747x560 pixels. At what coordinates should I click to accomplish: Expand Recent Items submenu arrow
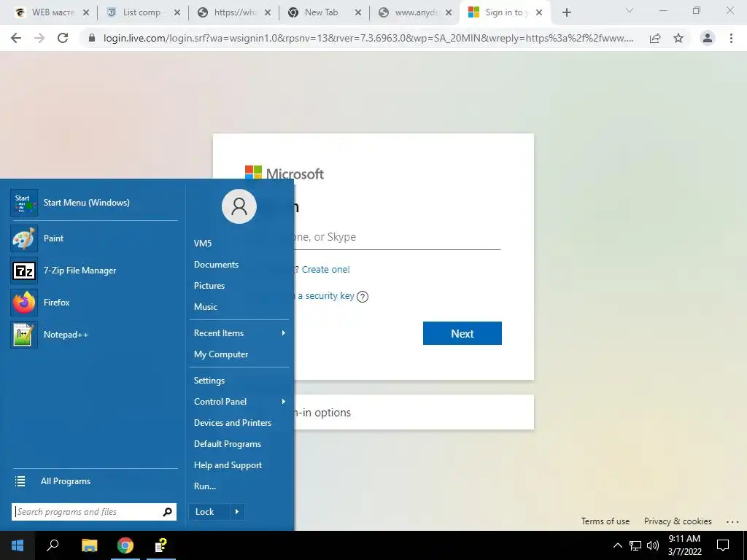pyautogui.click(x=284, y=332)
